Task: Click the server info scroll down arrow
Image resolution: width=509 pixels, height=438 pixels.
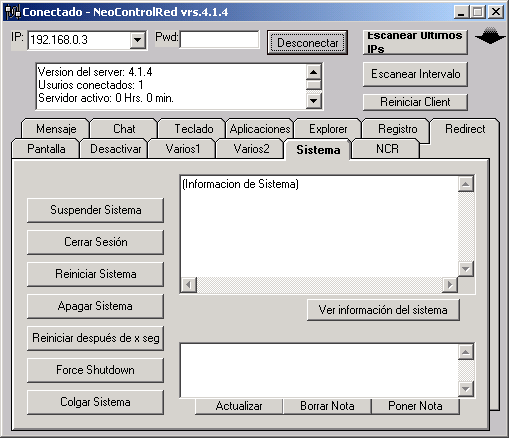Action: (313, 100)
